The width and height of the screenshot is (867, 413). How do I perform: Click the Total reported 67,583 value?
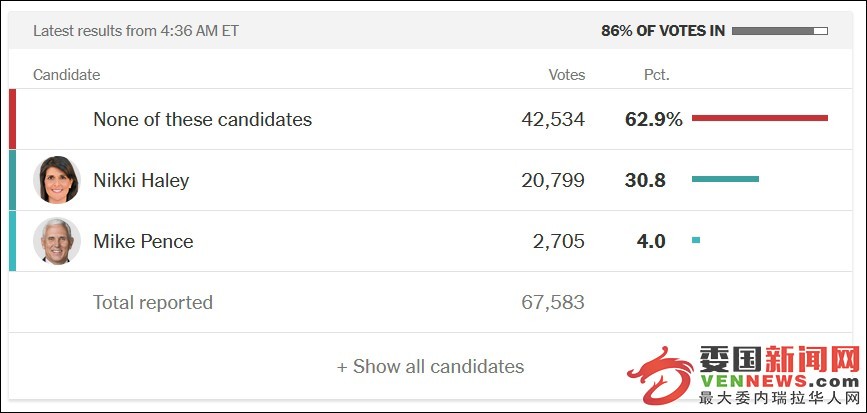(x=553, y=302)
